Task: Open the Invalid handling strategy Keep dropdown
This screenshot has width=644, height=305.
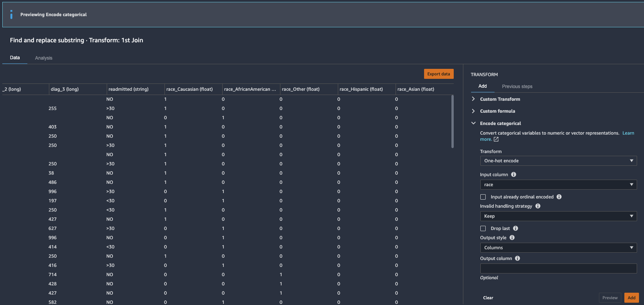Action: coord(558,216)
